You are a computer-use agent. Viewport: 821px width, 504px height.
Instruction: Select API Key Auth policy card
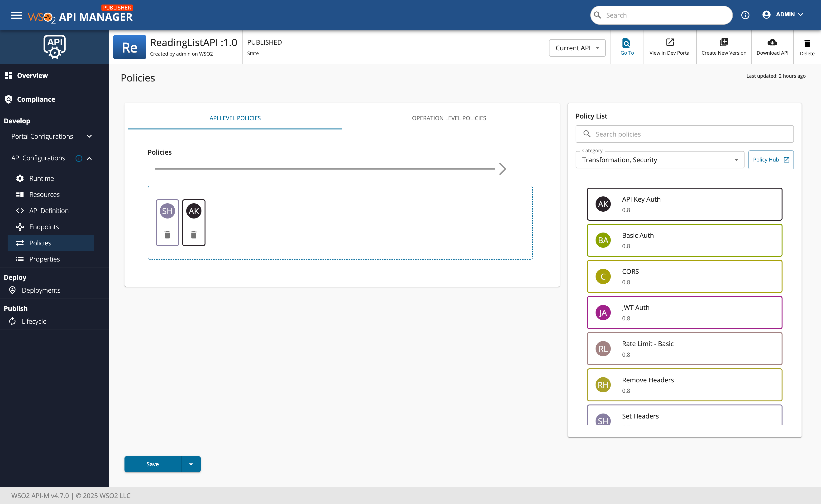[x=684, y=204]
